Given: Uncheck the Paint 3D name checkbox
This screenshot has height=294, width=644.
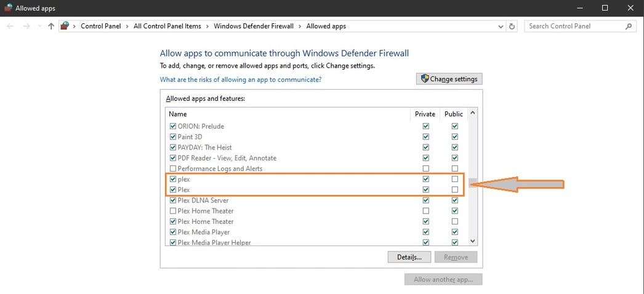Looking at the screenshot, I should coord(173,137).
